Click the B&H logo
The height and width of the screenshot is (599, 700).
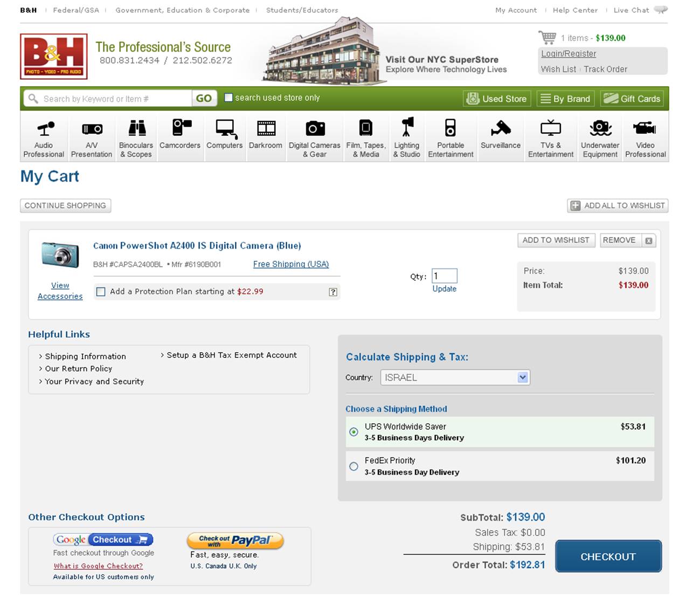[54, 57]
